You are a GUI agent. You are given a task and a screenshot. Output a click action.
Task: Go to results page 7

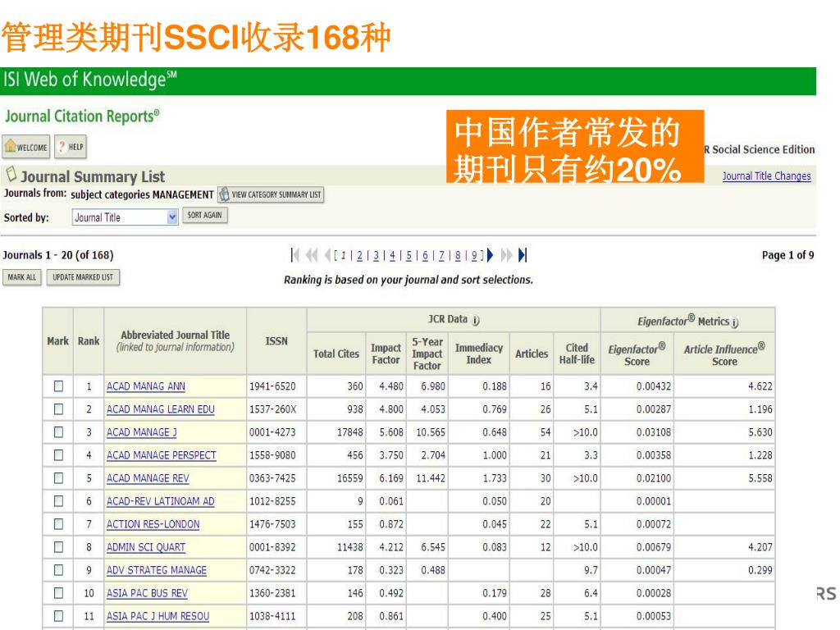click(x=441, y=256)
